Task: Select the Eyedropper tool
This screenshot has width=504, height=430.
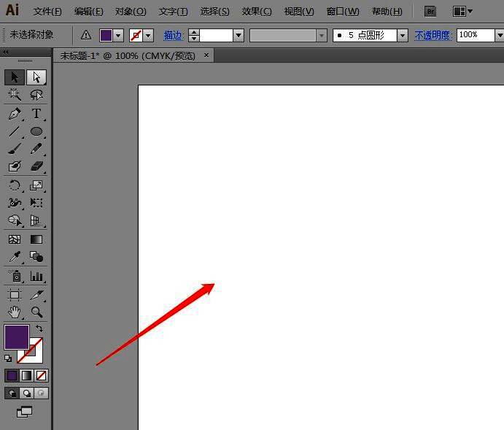Action: tap(14, 257)
